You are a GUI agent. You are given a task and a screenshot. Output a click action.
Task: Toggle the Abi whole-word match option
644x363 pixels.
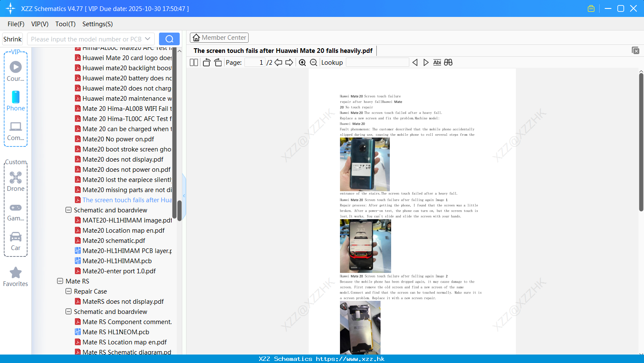pos(437,63)
